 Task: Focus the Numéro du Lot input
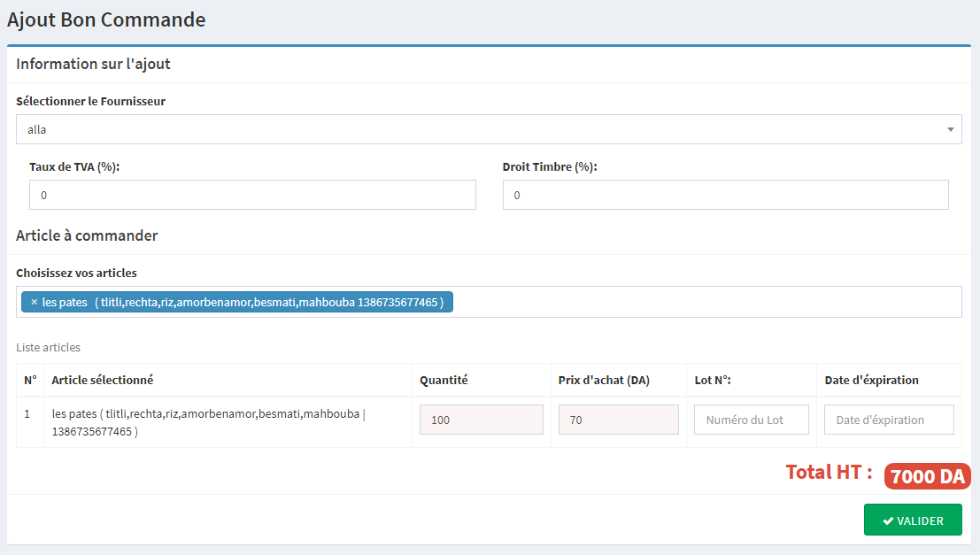tap(751, 420)
